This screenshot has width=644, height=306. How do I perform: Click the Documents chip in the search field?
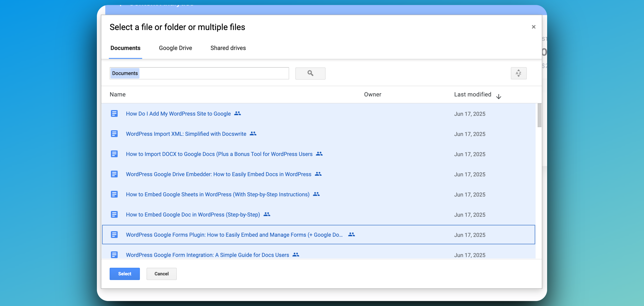click(x=125, y=73)
